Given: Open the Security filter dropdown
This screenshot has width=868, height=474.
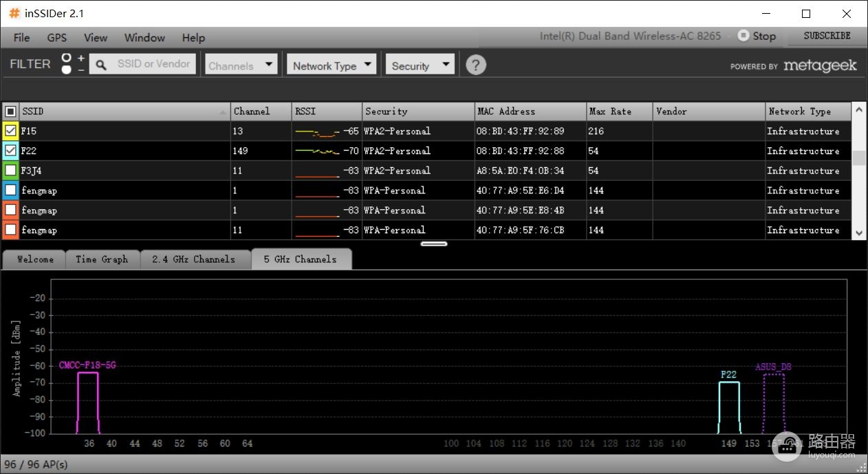Looking at the screenshot, I should (x=420, y=65).
